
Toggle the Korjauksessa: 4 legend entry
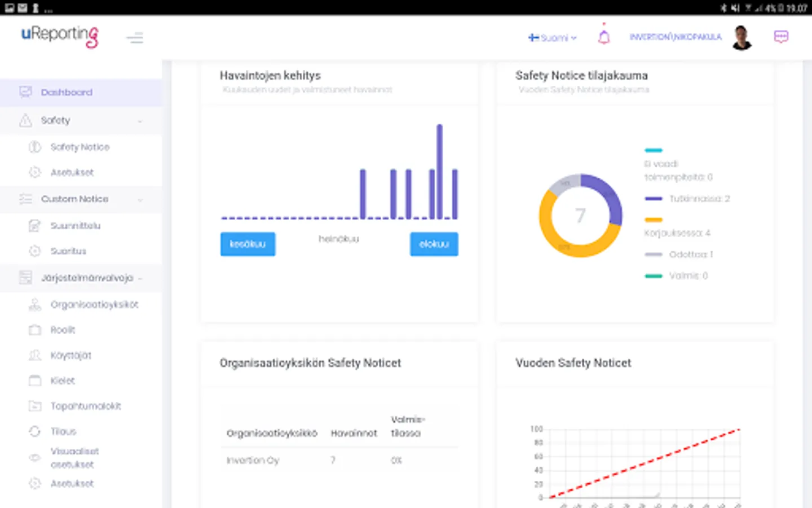click(x=677, y=226)
